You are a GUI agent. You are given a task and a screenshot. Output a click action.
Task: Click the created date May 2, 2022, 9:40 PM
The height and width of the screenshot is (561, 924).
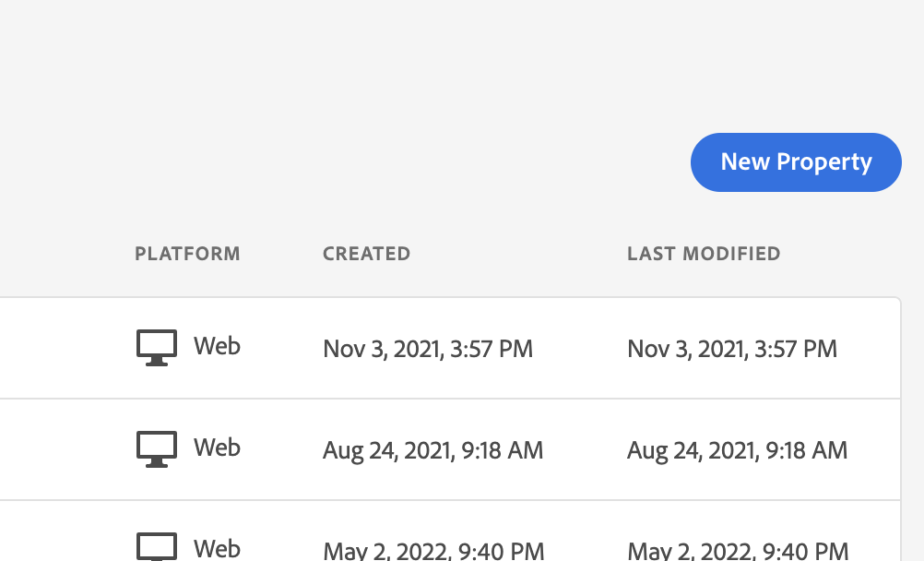coord(433,551)
